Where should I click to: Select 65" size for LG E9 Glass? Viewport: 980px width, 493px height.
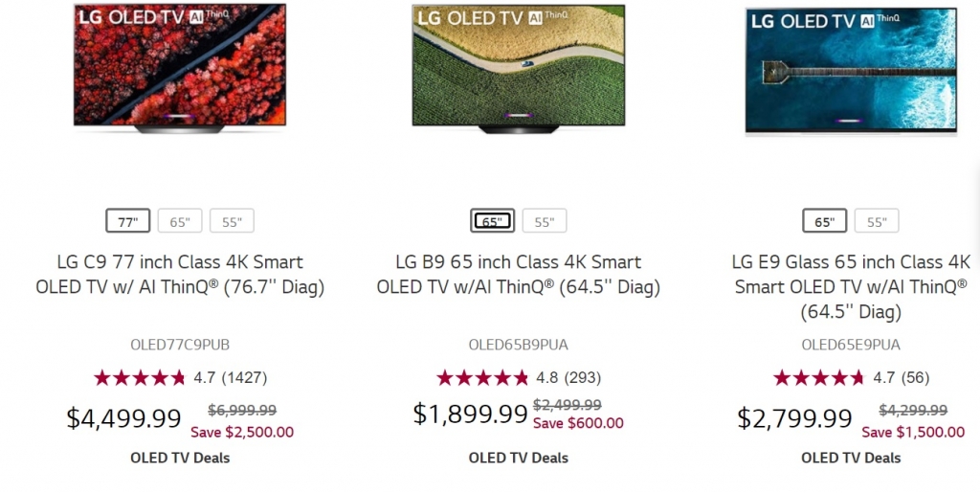tap(824, 222)
